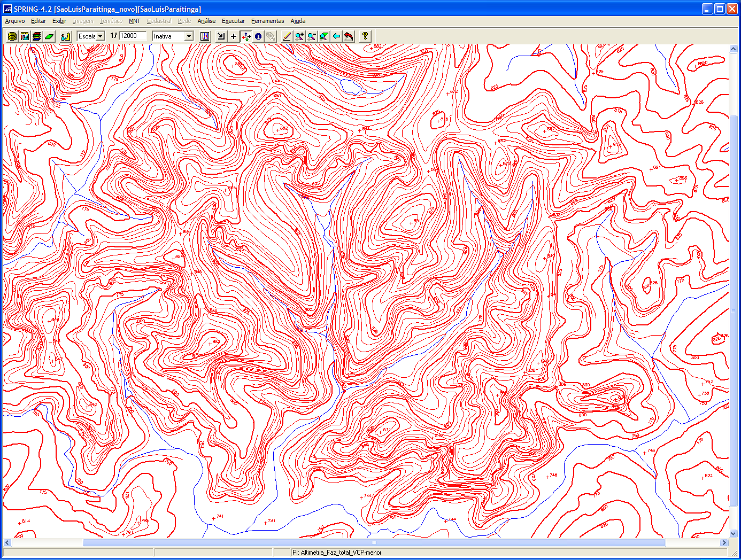Click the zoom in magnifier icon

[x=299, y=36]
